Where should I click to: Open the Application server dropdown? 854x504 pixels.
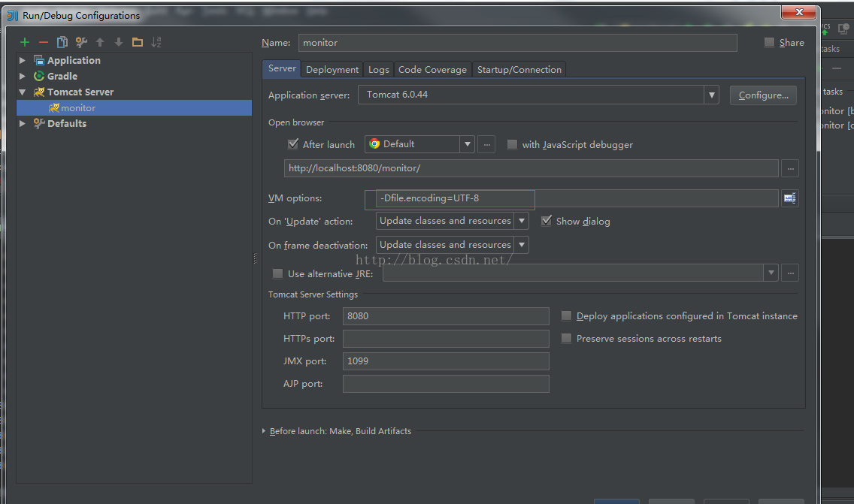[711, 95]
